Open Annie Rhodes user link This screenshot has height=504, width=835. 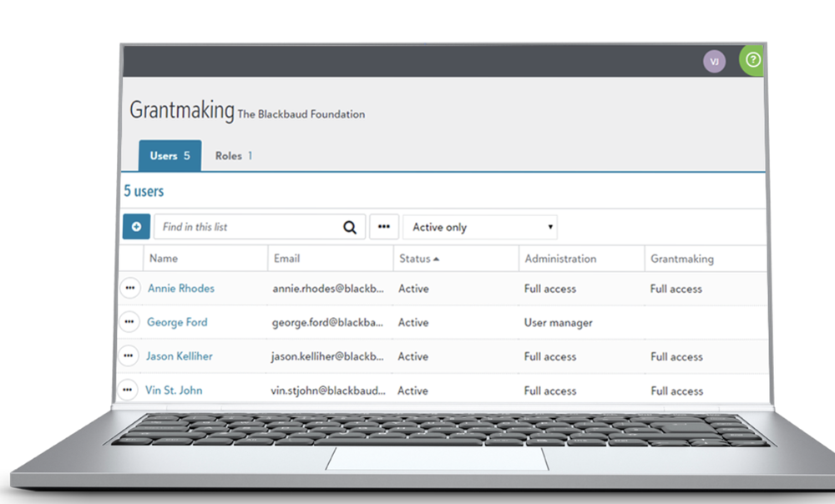coord(181,288)
